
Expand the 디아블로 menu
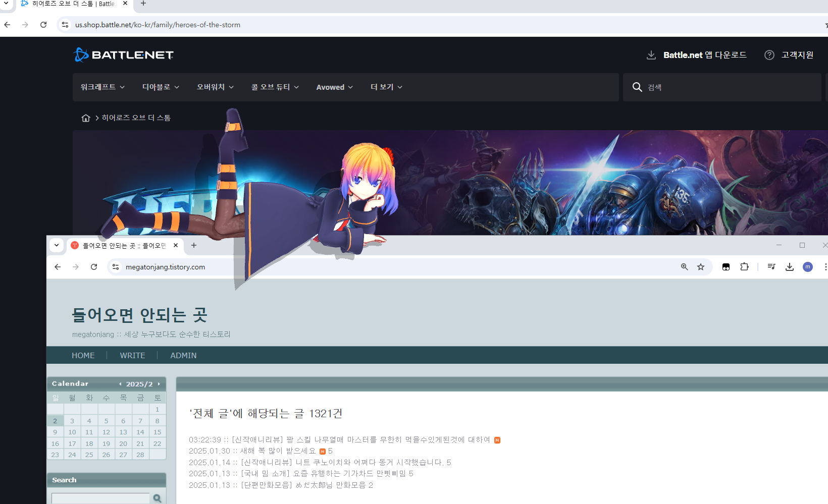[161, 87]
